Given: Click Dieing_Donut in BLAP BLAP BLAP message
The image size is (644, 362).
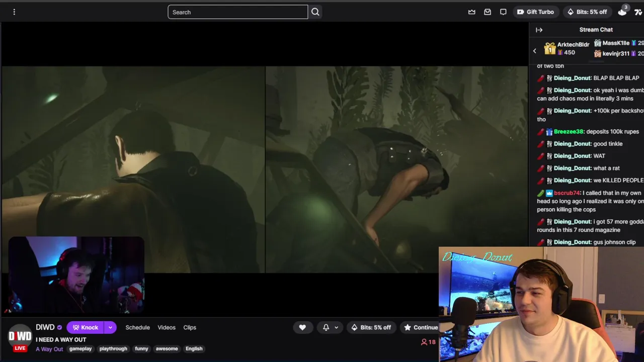Looking at the screenshot, I should [572, 78].
